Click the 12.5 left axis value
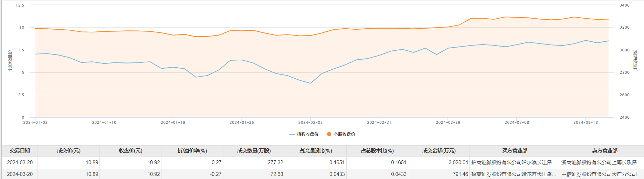The height and width of the screenshot is (179, 644). pyautogui.click(x=20, y=5)
